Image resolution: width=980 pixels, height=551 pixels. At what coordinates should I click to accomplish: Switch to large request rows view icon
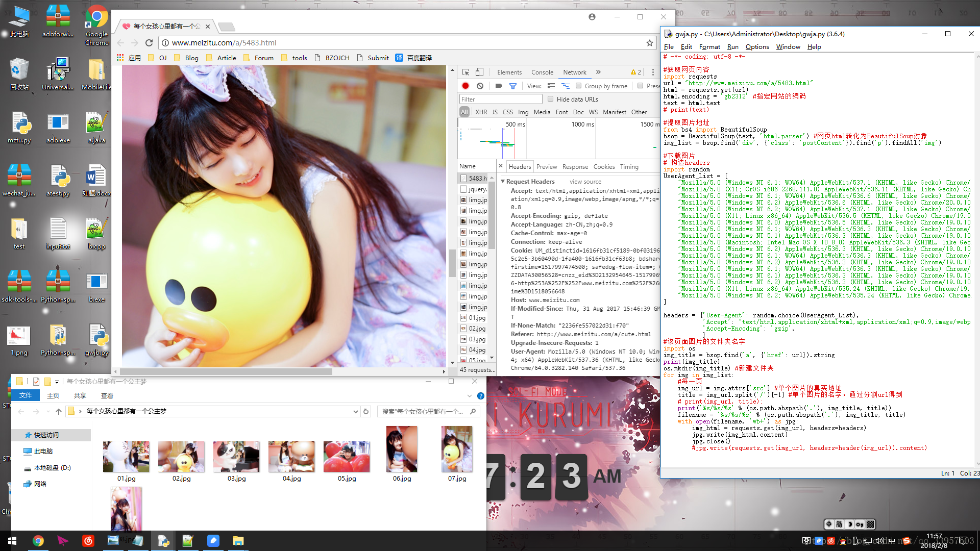(551, 86)
